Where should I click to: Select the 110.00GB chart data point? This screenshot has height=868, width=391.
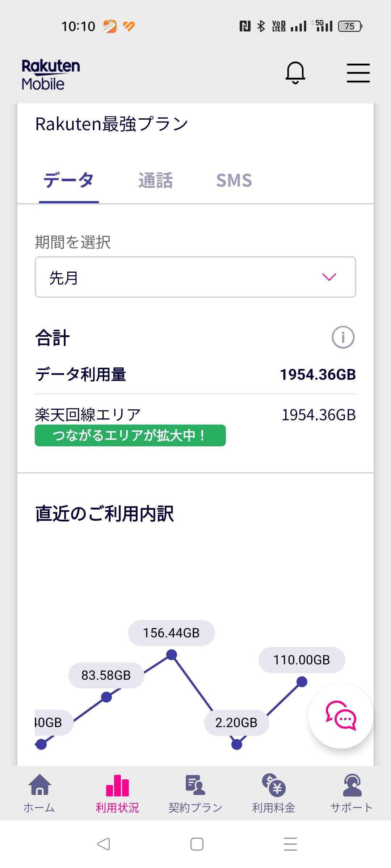pyautogui.click(x=302, y=682)
